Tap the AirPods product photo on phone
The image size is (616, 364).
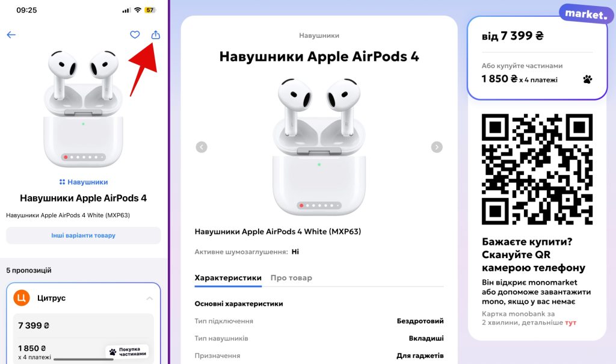tap(83, 108)
